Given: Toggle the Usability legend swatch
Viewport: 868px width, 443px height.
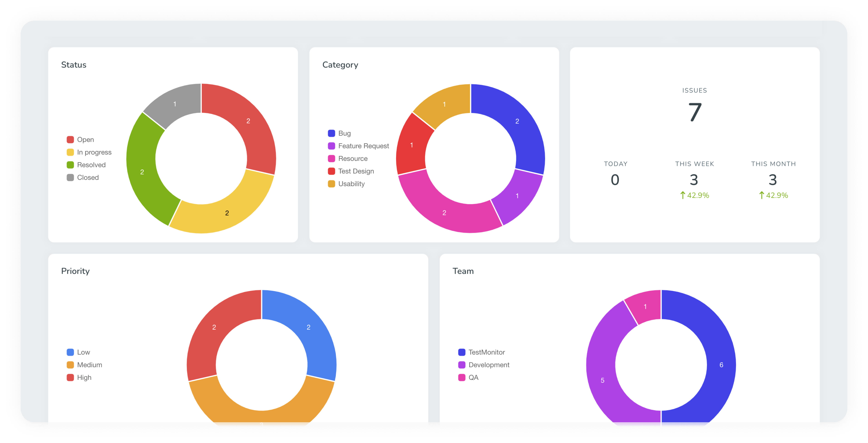Looking at the screenshot, I should [x=332, y=184].
